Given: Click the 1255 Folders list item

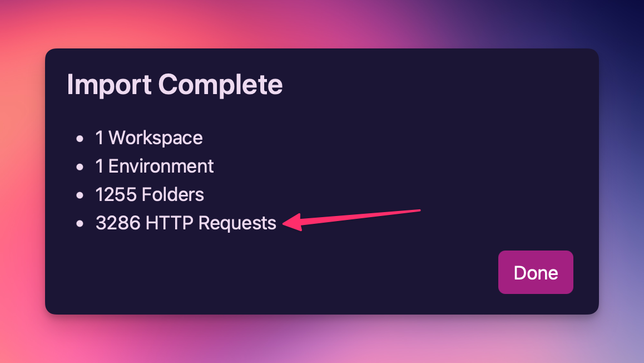Looking at the screenshot, I should click(x=150, y=194).
